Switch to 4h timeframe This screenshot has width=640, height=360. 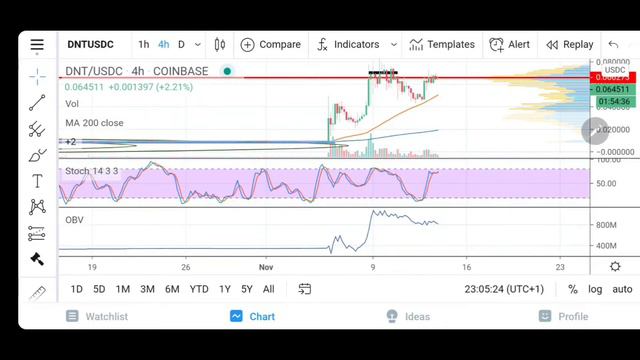coord(164,44)
